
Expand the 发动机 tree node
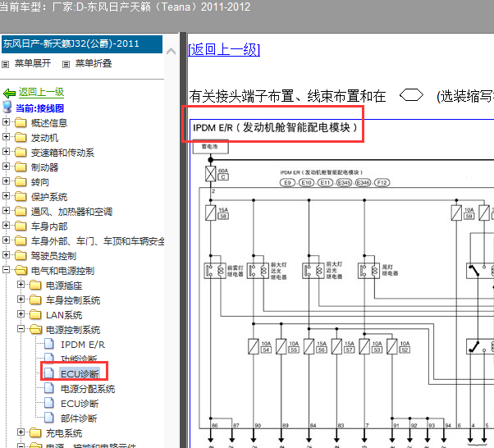[x=6, y=137]
